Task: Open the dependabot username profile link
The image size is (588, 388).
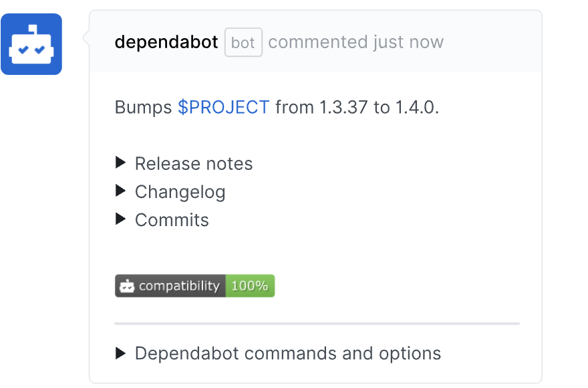Action: pos(166,42)
